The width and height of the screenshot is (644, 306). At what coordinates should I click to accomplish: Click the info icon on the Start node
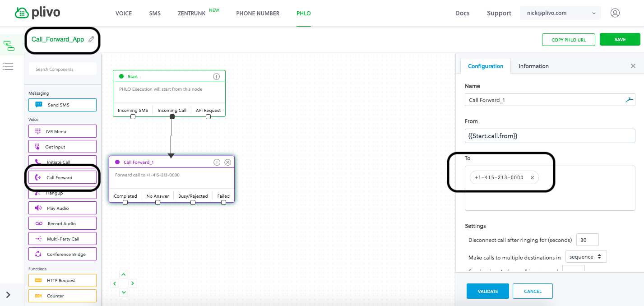coord(216,77)
